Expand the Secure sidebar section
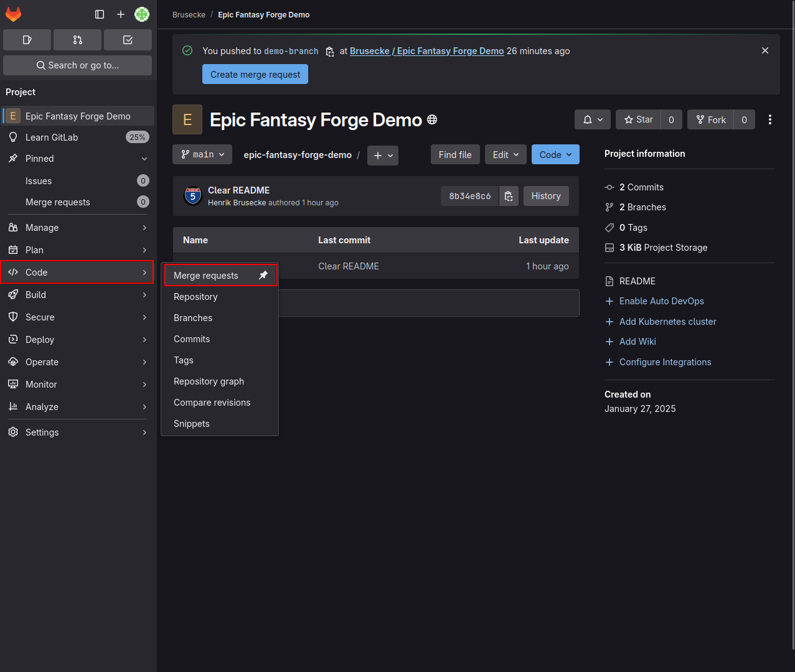795x672 pixels. [x=78, y=317]
